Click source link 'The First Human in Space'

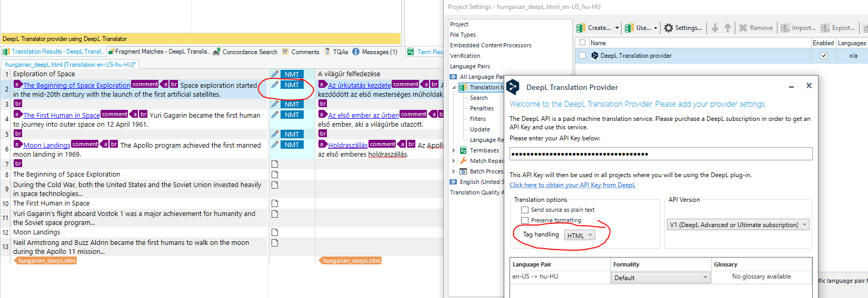coord(62,115)
